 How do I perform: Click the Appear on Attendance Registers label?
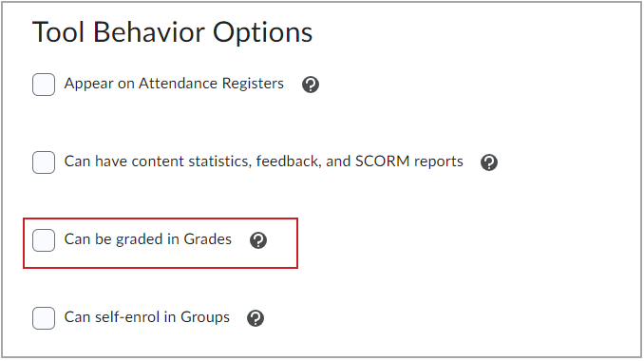[174, 84]
